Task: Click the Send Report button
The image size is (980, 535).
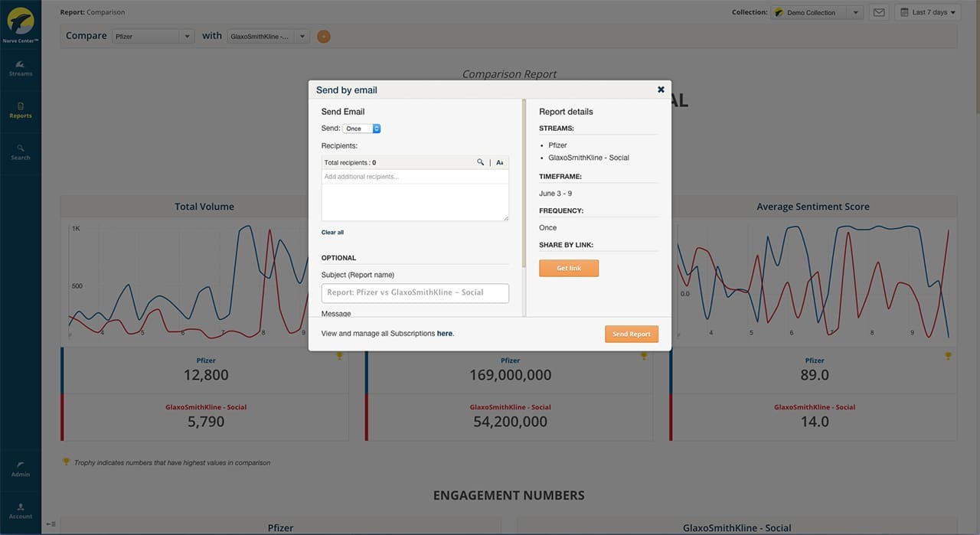Action: (x=631, y=334)
